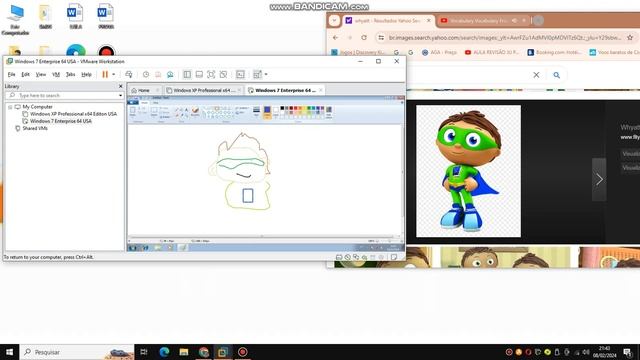
Task: Select the white Color 2 swatch in Paint
Action: pos(276,111)
